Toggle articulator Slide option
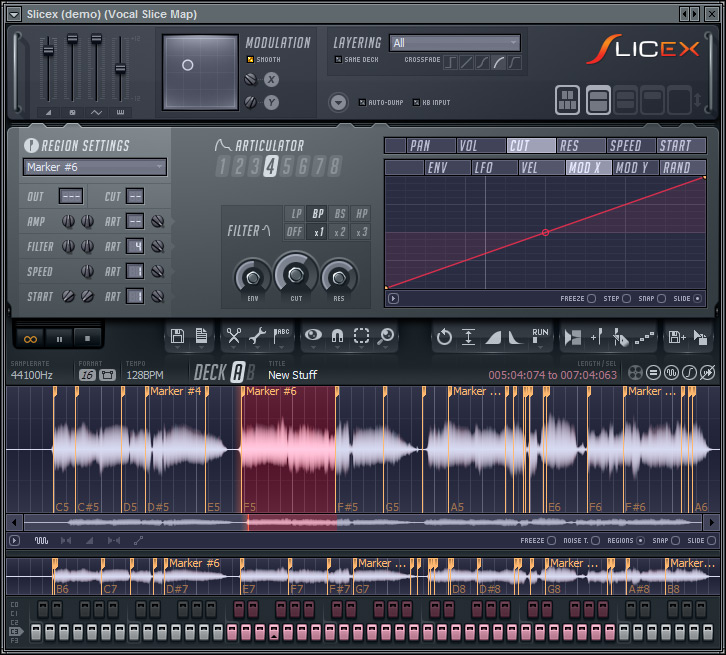Screen dimensions: 726x655 point(697,299)
